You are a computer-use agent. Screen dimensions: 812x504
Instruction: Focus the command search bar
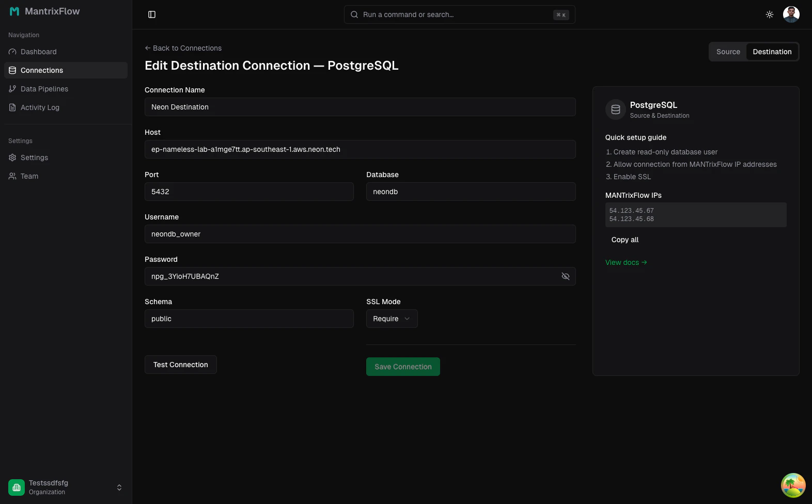point(459,14)
